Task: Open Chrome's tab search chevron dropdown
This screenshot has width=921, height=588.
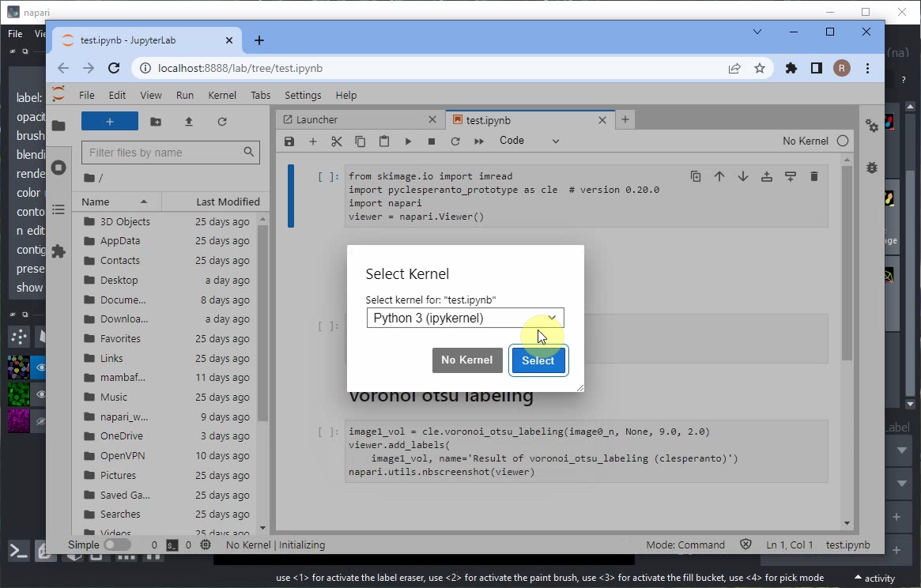Action: (757, 32)
